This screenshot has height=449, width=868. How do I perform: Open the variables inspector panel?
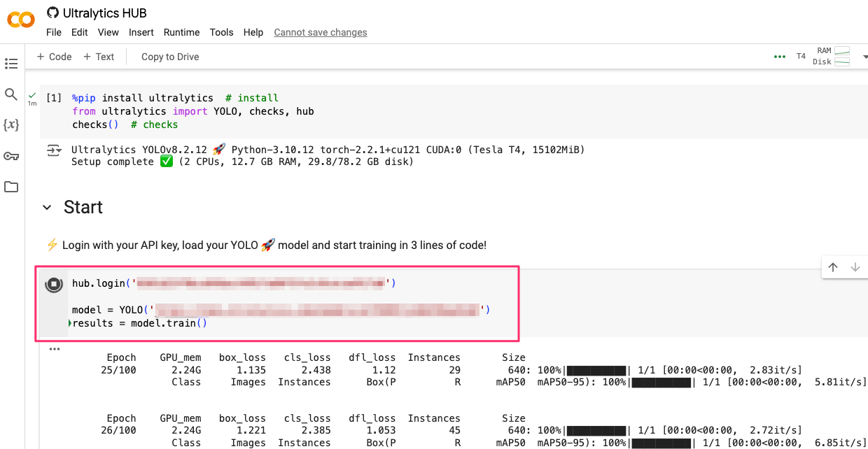pyautogui.click(x=11, y=125)
